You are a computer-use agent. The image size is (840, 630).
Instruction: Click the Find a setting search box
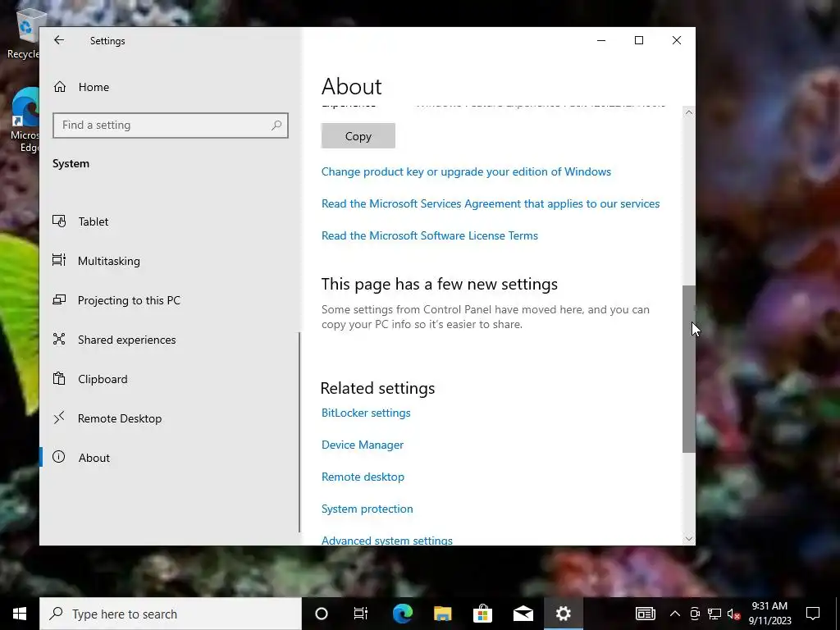[x=171, y=126]
